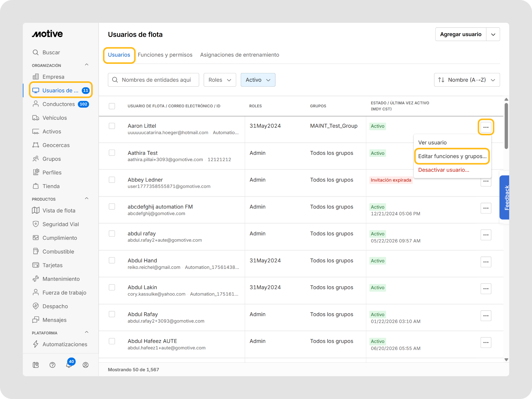532x399 pixels.
Task: Open Tarjetas product
Action: point(47,265)
